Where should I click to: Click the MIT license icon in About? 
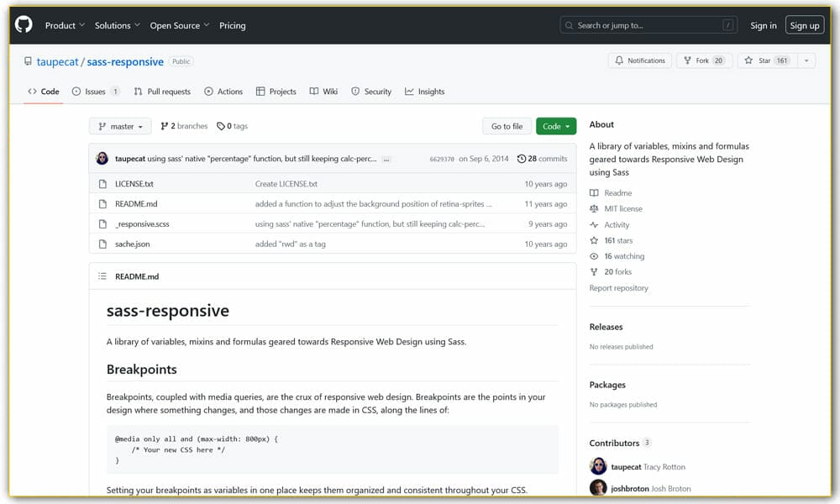595,208
